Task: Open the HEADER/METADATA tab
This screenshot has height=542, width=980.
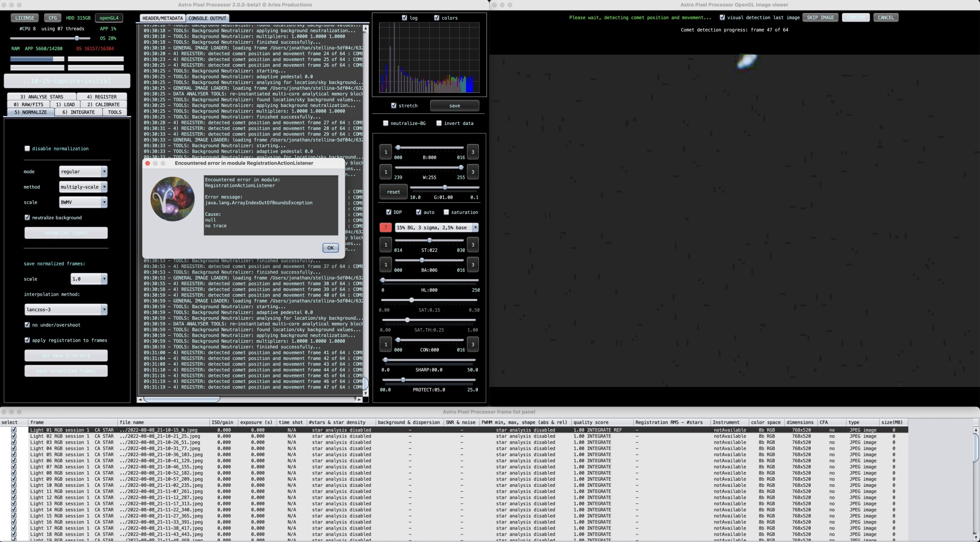Action: 162,18
